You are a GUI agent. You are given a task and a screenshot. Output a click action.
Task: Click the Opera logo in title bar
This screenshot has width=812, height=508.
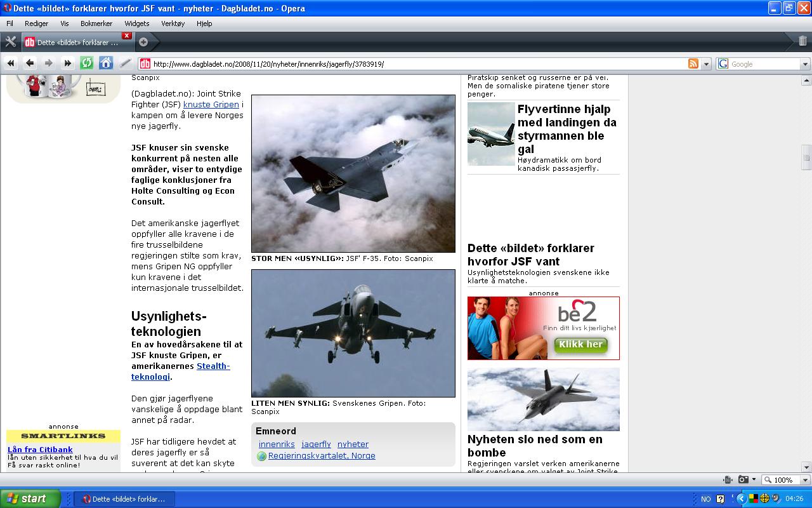coord(8,8)
